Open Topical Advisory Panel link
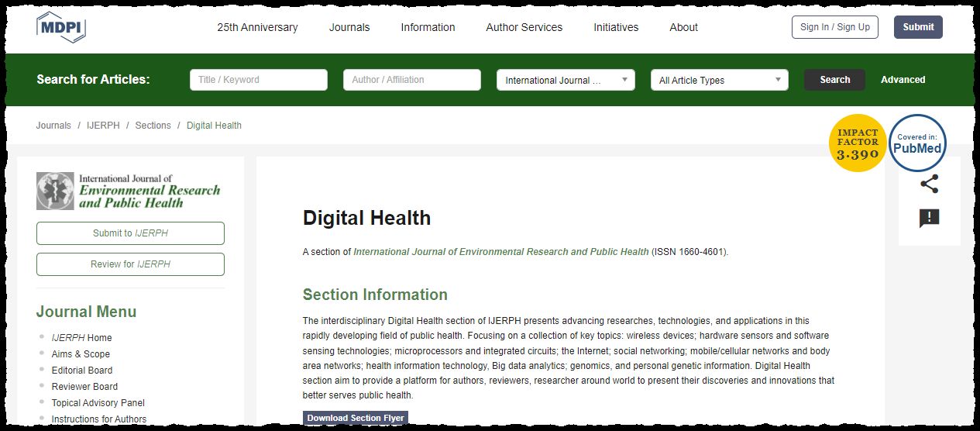 tap(98, 403)
